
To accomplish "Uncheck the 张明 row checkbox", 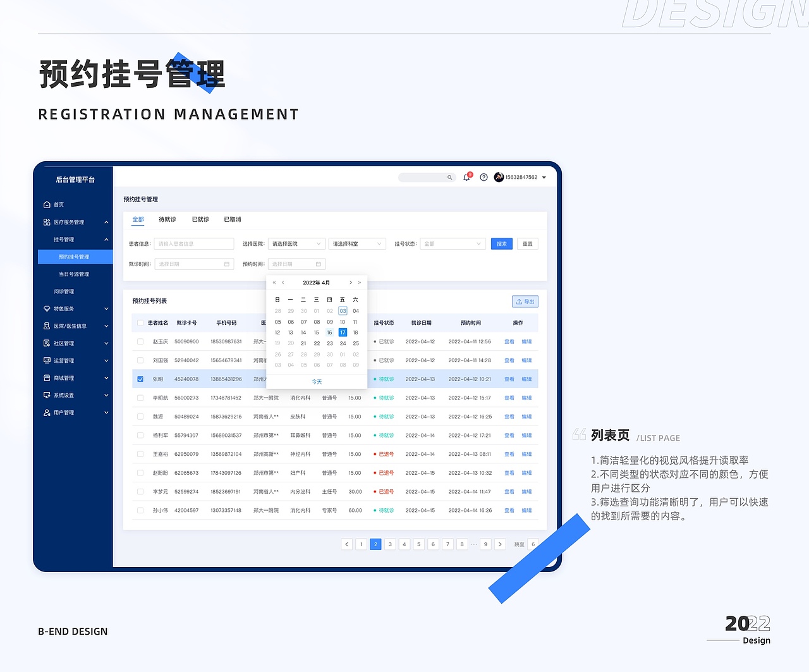I will (140, 379).
